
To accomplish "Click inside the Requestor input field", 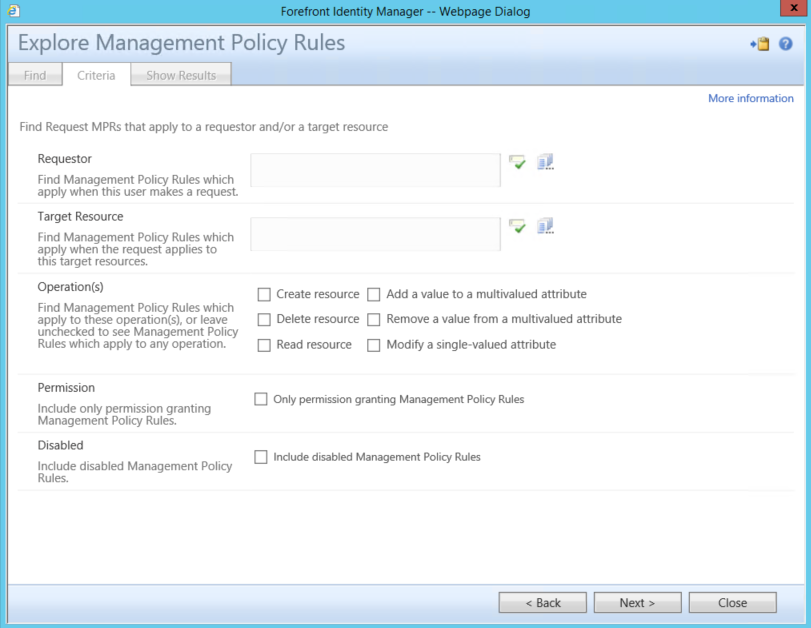I will [376, 170].
